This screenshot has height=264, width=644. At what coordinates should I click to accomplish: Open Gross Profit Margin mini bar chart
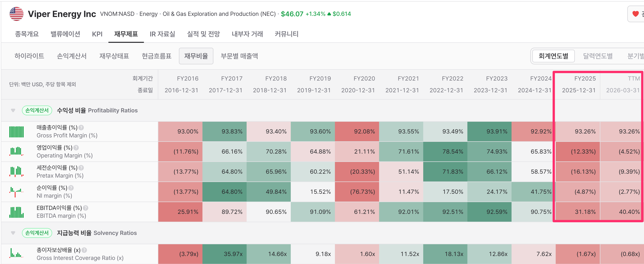[x=17, y=132]
